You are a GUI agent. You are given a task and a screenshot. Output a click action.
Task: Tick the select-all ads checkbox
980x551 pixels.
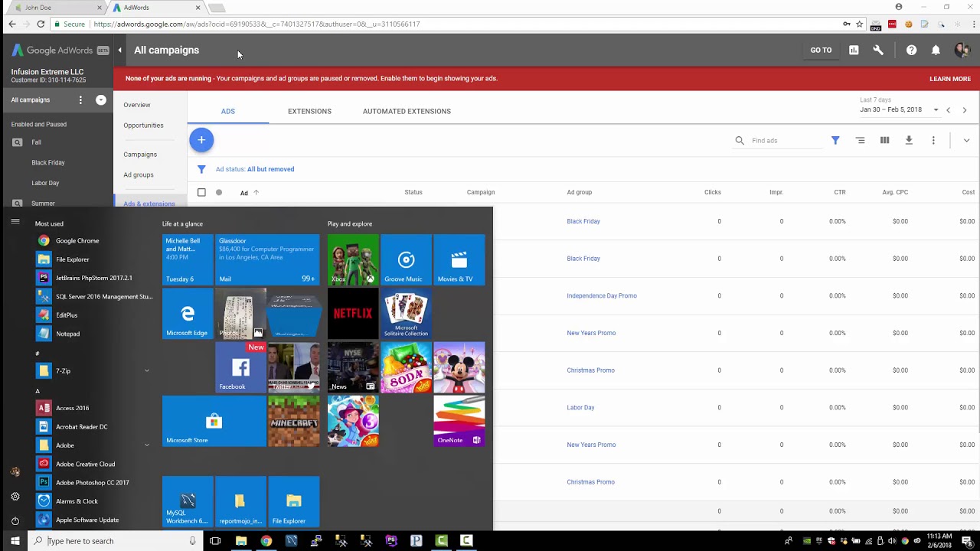tap(201, 192)
